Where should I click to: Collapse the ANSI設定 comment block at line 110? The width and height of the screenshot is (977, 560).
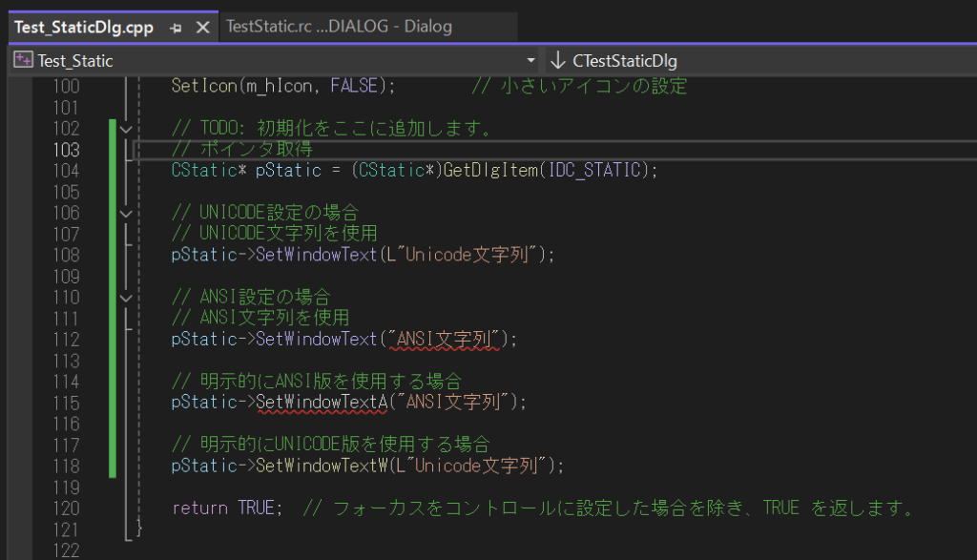tap(126, 297)
